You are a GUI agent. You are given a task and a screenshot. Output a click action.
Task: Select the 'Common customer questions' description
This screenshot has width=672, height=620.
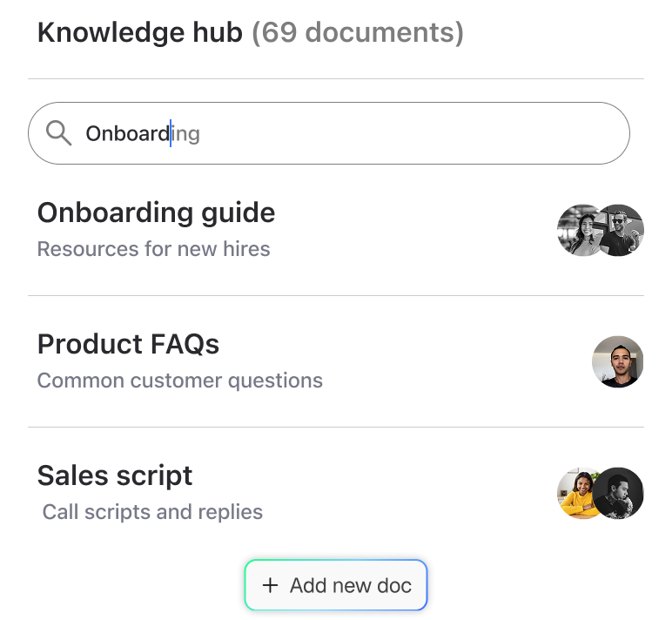[x=179, y=381]
